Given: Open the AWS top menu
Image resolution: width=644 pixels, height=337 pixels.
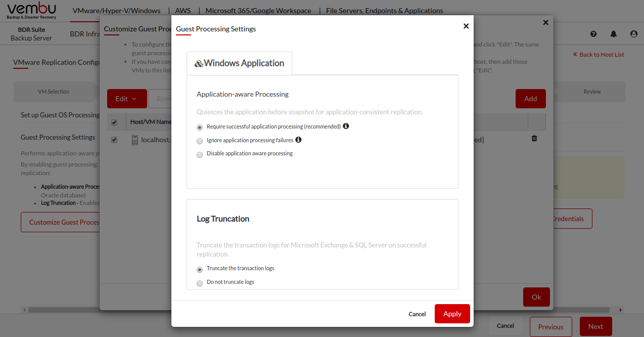Looking at the screenshot, I should point(183,11).
